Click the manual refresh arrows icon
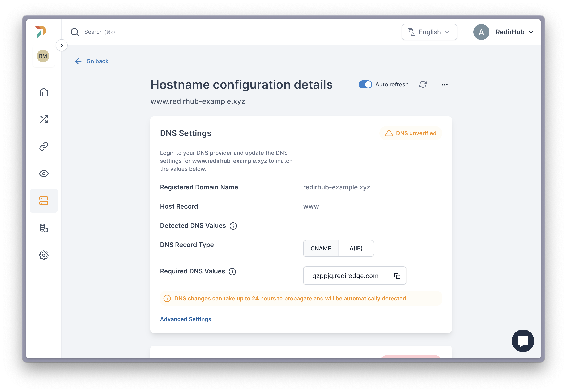This screenshot has height=392, width=567. (423, 84)
